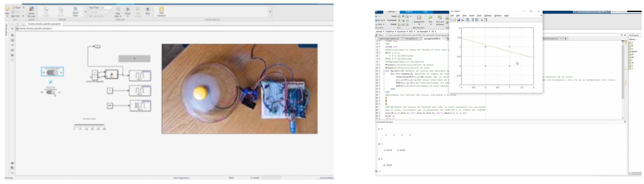Click the New Figure icon in Figure toolbar
Screen dimensions: 644x184
(451, 20)
